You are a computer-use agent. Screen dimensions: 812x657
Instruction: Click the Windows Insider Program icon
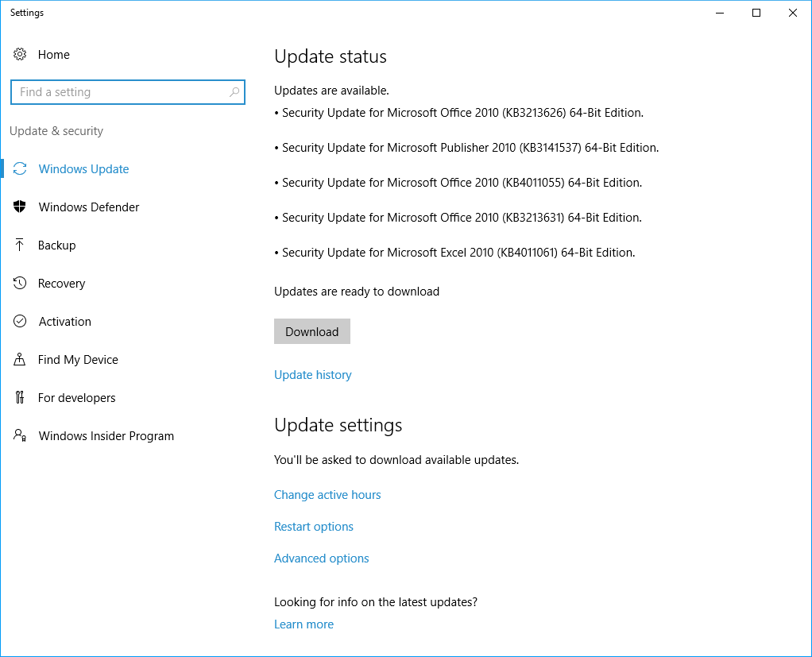click(x=20, y=436)
